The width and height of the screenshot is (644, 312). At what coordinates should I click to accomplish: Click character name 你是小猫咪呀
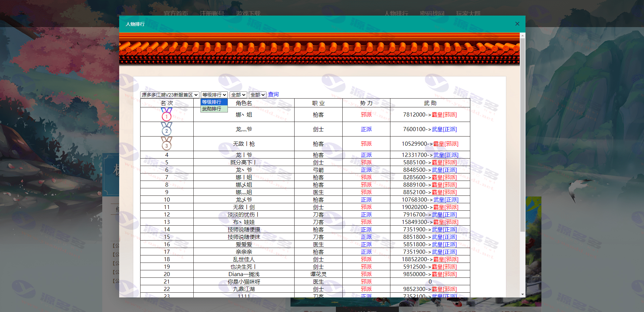244,282
